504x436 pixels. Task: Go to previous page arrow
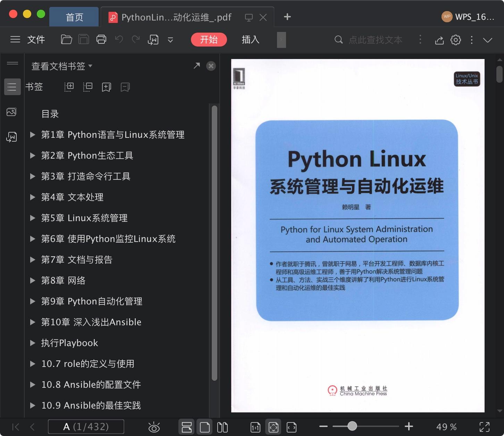[x=32, y=427]
